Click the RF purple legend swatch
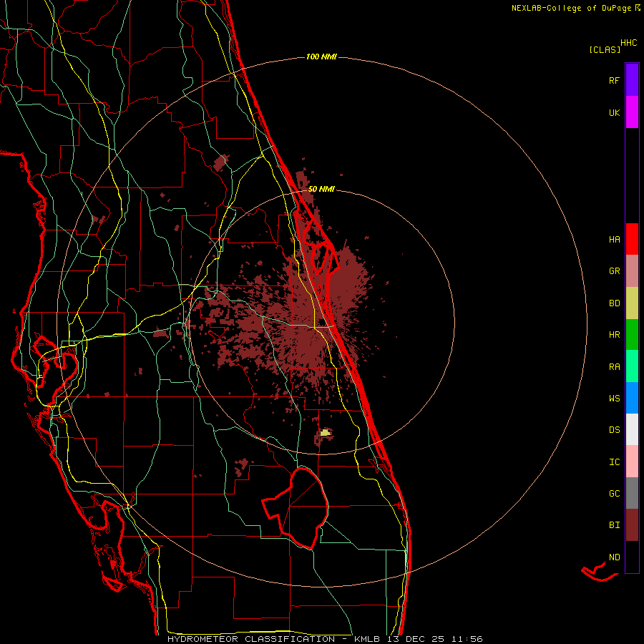 (x=632, y=80)
